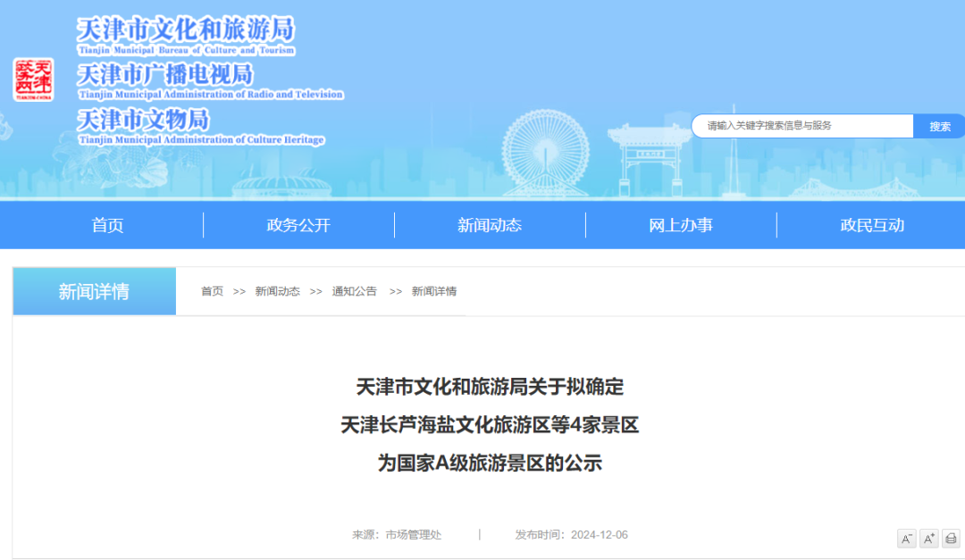The height and width of the screenshot is (560, 965).
Task: Select the blue 新闻详情 section tab
Action: (x=94, y=291)
